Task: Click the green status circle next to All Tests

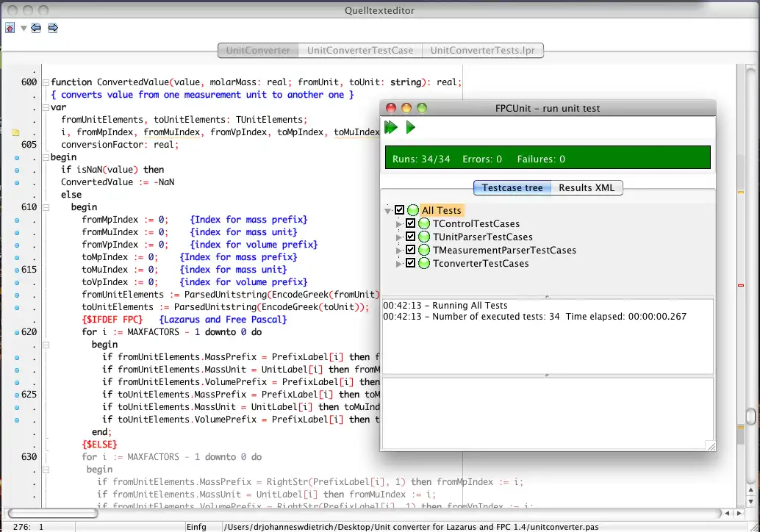Action: (x=413, y=211)
